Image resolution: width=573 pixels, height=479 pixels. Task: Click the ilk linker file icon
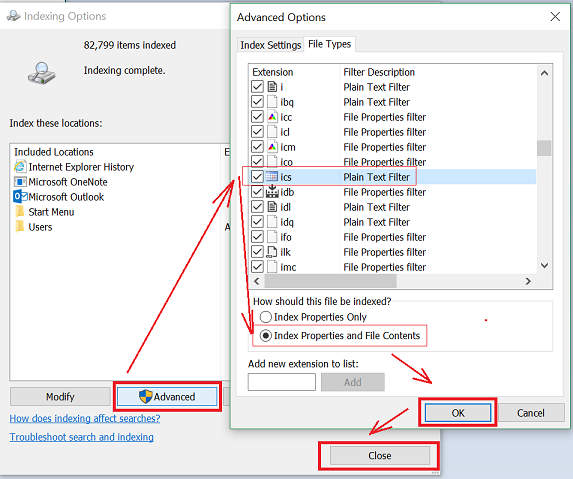click(272, 252)
